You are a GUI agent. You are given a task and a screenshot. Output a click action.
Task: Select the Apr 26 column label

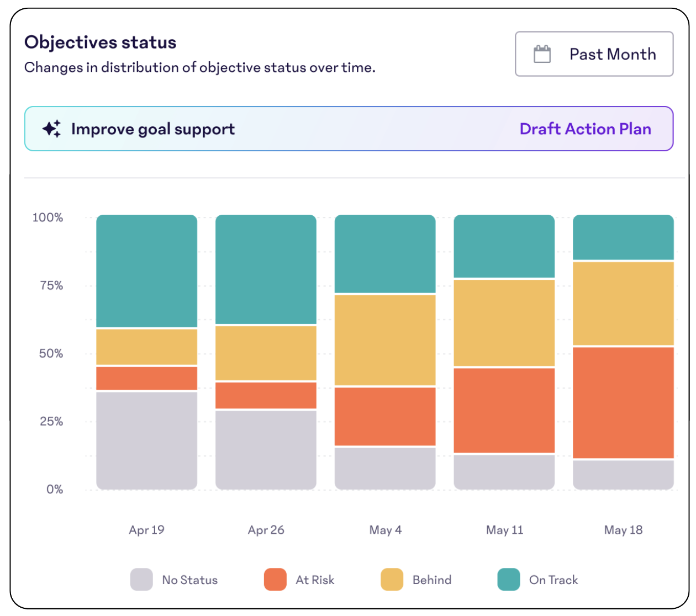point(266,530)
